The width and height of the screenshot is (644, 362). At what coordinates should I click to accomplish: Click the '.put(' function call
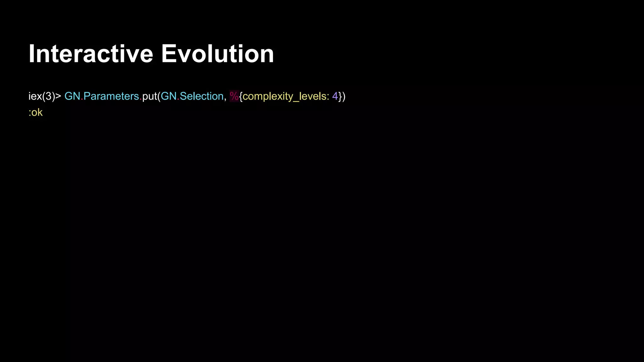pyautogui.click(x=150, y=96)
